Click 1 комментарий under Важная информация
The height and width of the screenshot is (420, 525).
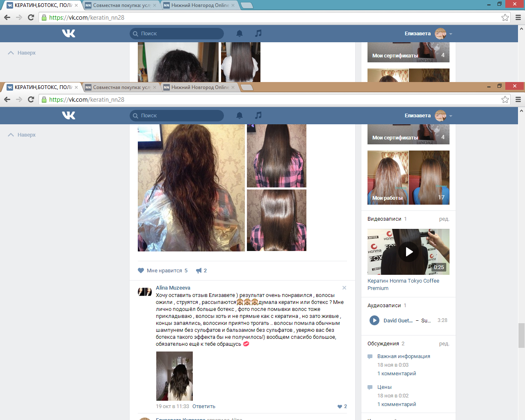pos(397,374)
